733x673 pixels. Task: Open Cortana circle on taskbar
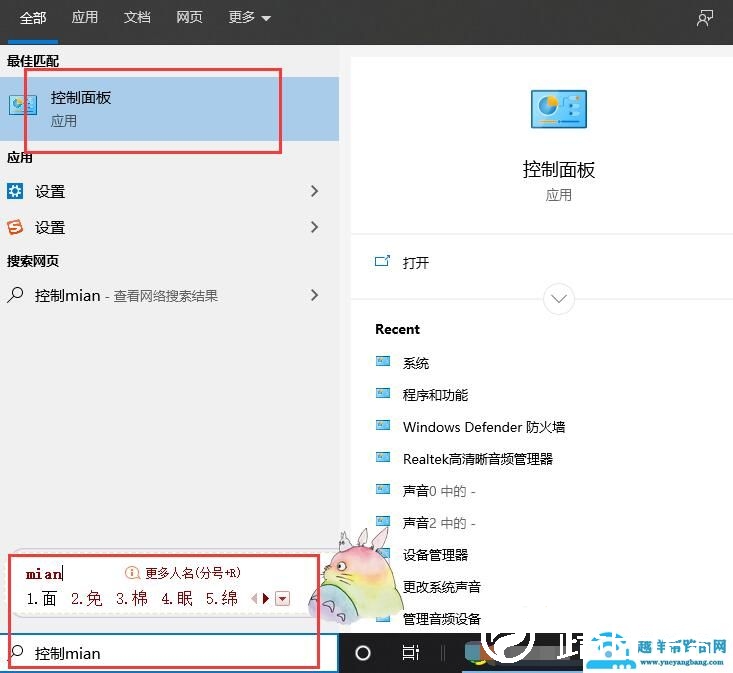click(x=363, y=653)
